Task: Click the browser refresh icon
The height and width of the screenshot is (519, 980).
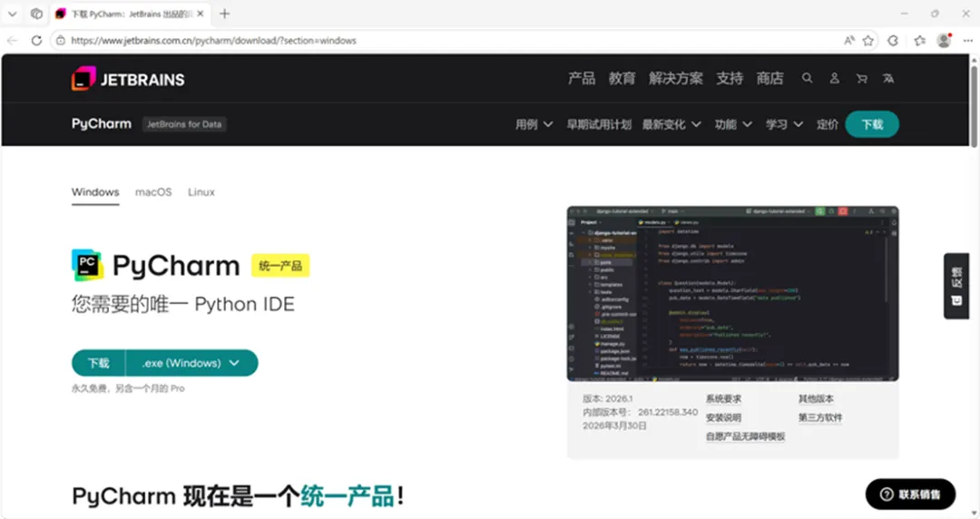Action: pos(36,41)
